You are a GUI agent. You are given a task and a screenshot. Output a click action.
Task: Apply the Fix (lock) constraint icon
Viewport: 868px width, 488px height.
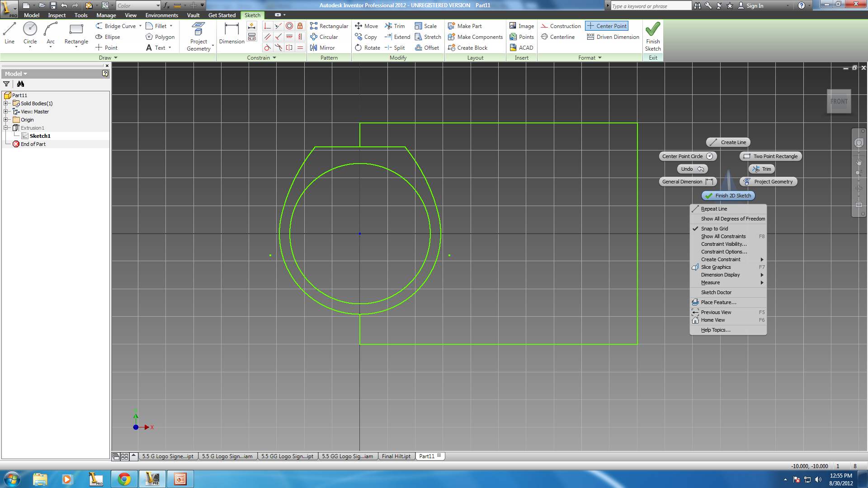pyautogui.click(x=300, y=26)
